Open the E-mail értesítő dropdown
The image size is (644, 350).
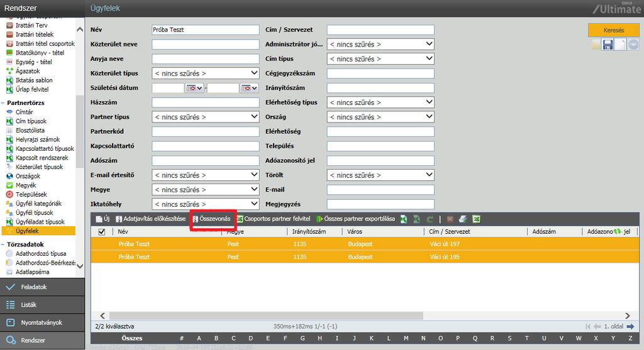(206, 175)
